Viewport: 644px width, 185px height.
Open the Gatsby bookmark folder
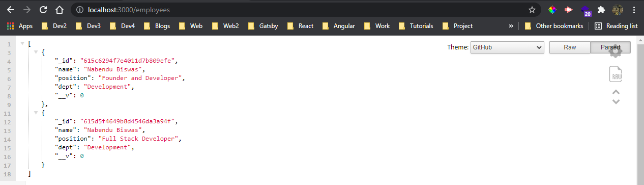click(x=263, y=25)
